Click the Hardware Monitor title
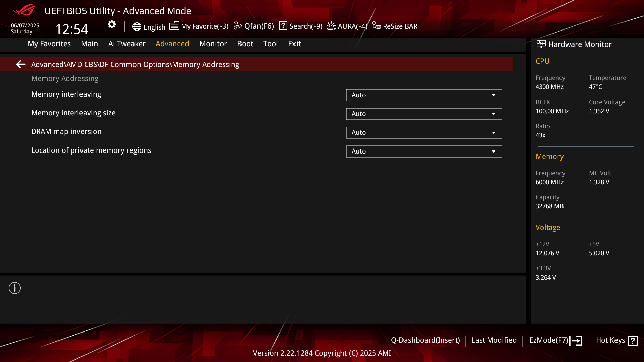644x362 pixels. (580, 44)
